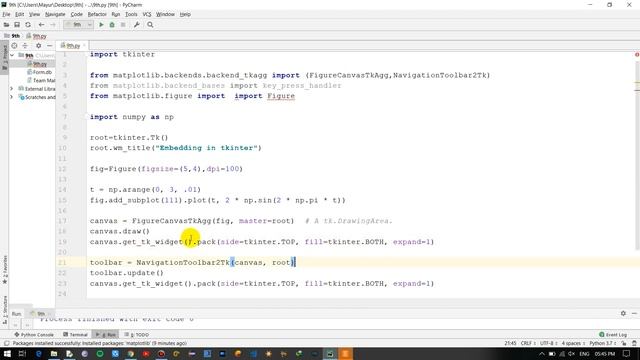The width and height of the screenshot is (640, 360).
Task: Click the Search Everywhere magnifier icon
Action: pos(150,25)
